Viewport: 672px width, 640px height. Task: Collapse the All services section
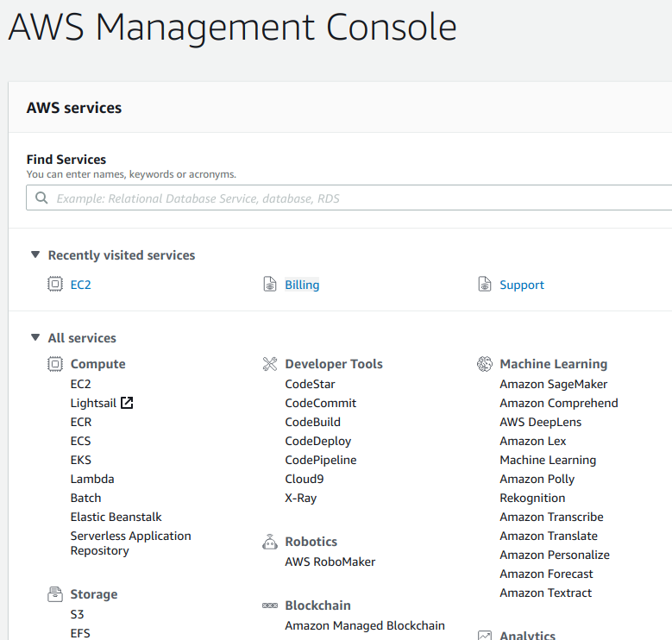[x=35, y=337]
